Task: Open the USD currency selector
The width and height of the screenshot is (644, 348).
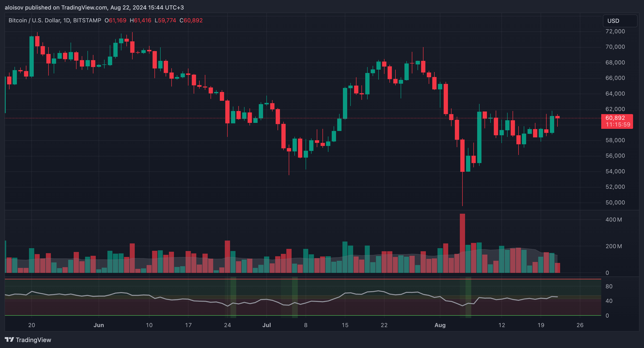Action: (x=620, y=21)
